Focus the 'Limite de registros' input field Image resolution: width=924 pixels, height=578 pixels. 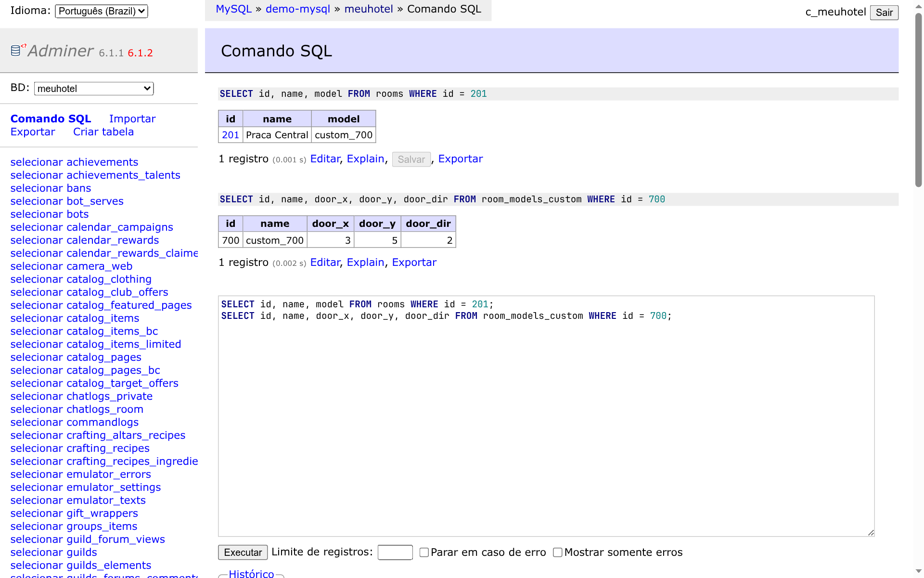point(395,552)
